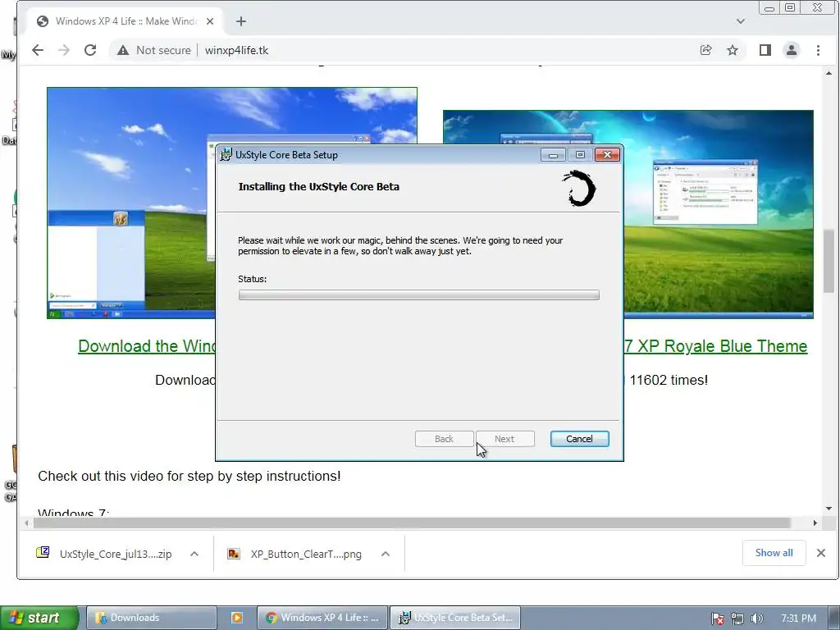The width and height of the screenshot is (840, 630).
Task: Reload the winxp4life.tk page
Action: 90,50
